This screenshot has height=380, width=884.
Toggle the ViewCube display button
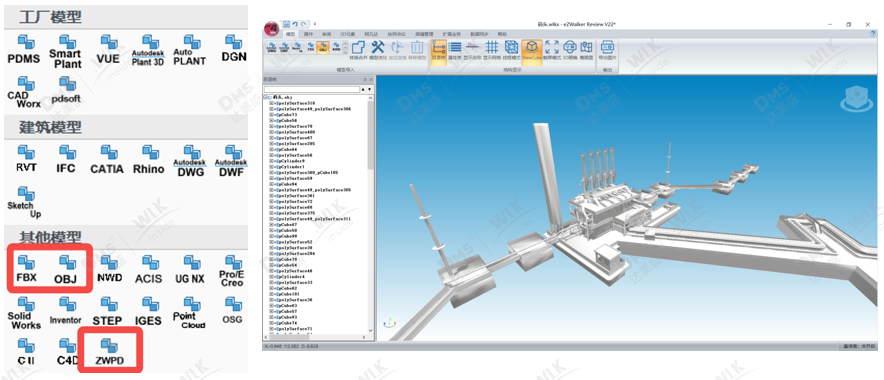click(x=532, y=52)
